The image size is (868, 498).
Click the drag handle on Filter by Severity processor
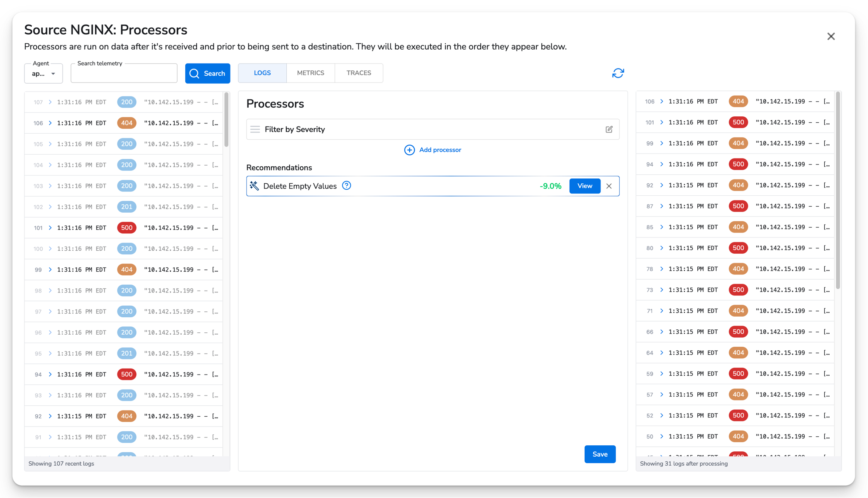coord(255,129)
